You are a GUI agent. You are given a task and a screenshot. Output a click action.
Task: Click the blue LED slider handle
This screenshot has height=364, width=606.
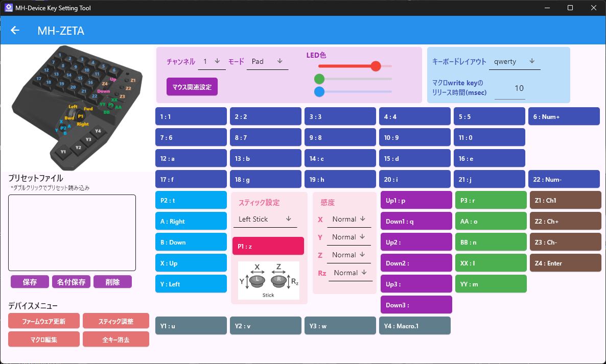pyautogui.click(x=319, y=91)
